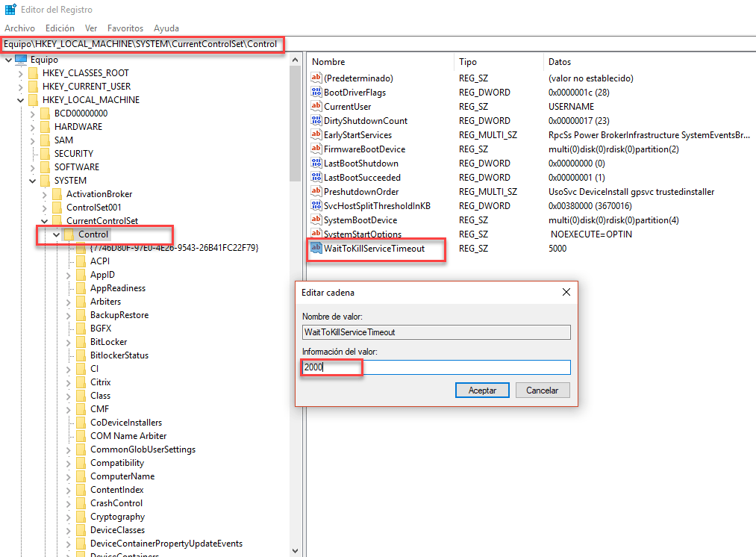The height and width of the screenshot is (557, 756).
Task: Collapse the Control key node
Action: (56, 235)
